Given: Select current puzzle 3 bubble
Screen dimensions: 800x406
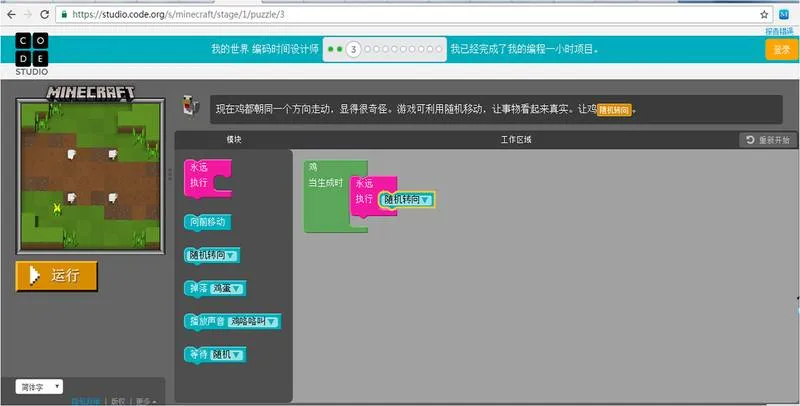Looking at the screenshot, I should point(353,49).
